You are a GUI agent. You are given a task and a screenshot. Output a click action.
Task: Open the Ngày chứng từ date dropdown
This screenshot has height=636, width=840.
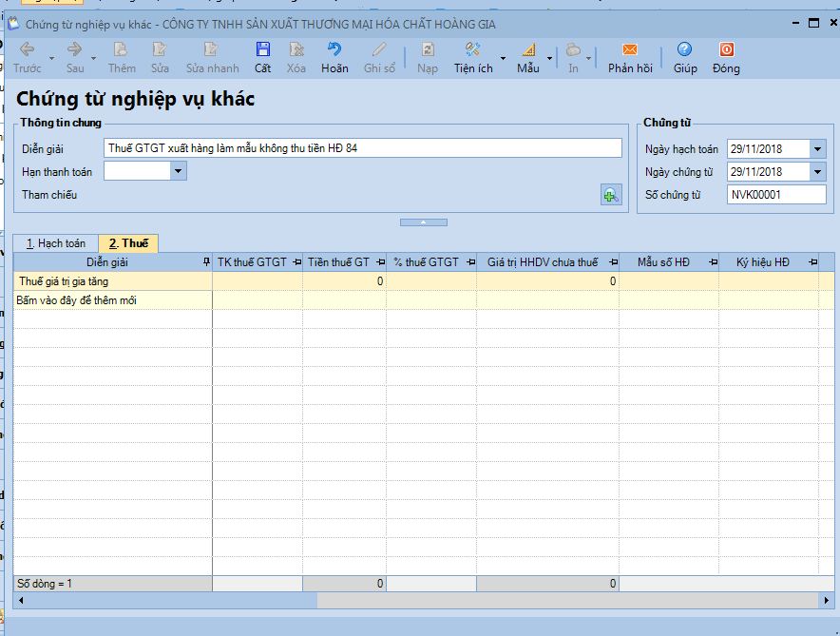(817, 172)
